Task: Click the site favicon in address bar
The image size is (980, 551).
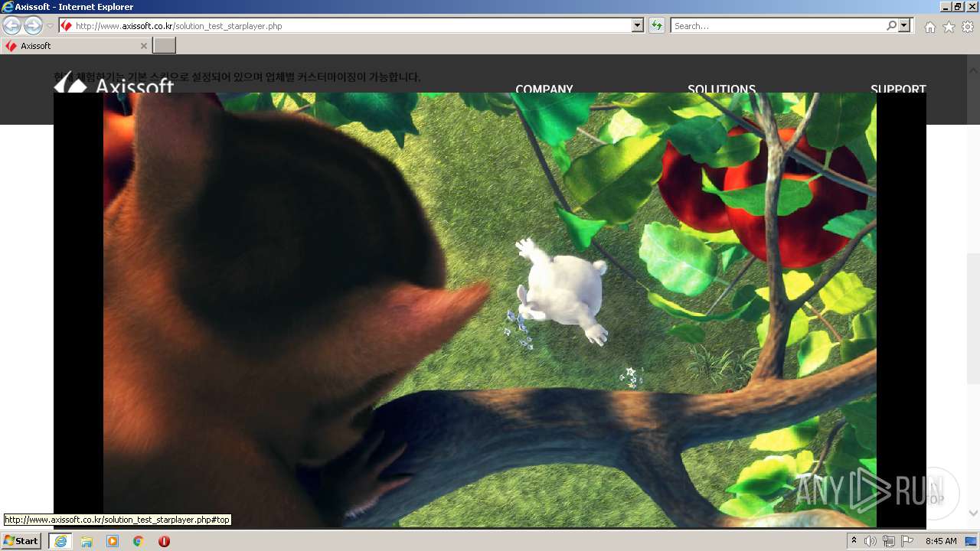Action: click(67, 26)
